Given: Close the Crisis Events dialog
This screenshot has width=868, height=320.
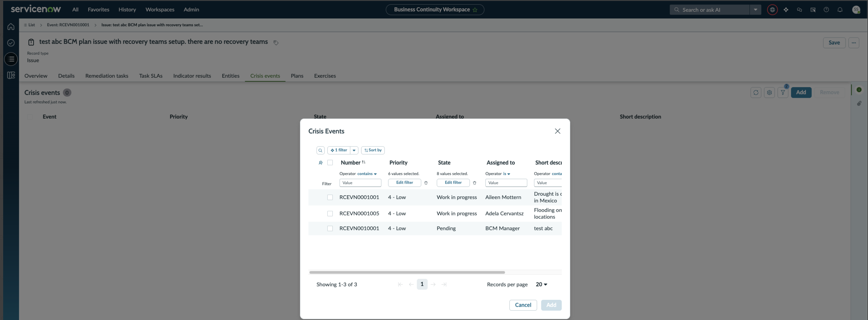Looking at the screenshot, I should (x=558, y=131).
